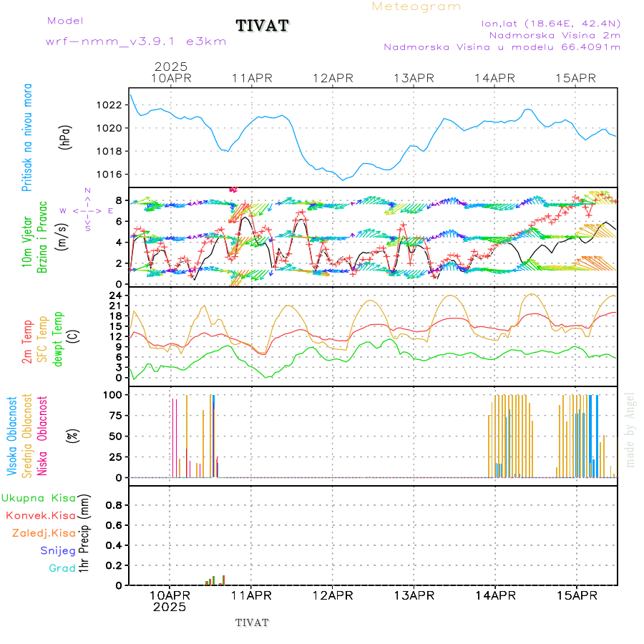Click the Niska Oblacnost pink legend label
This screenshot has height=644, width=644.
(42, 435)
